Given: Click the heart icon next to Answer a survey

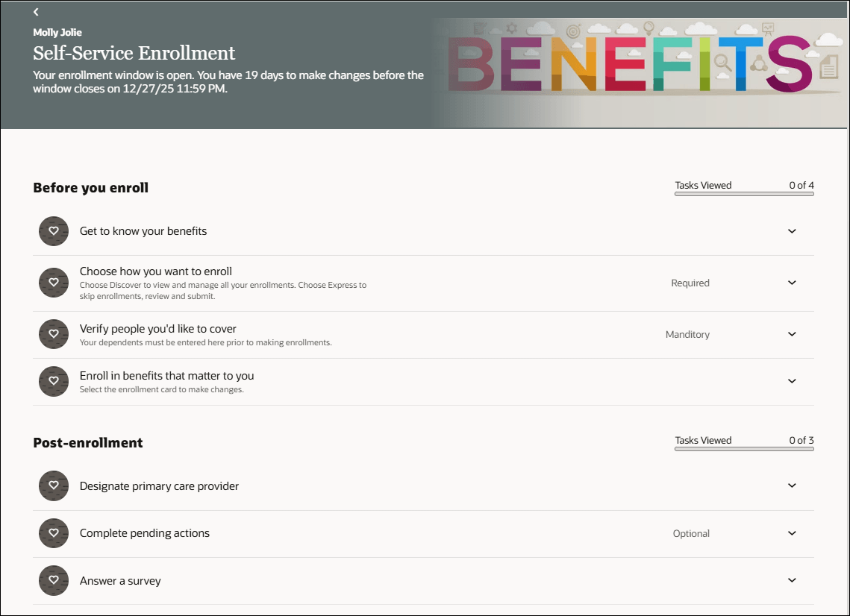Looking at the screenshot, I should 53,580.
